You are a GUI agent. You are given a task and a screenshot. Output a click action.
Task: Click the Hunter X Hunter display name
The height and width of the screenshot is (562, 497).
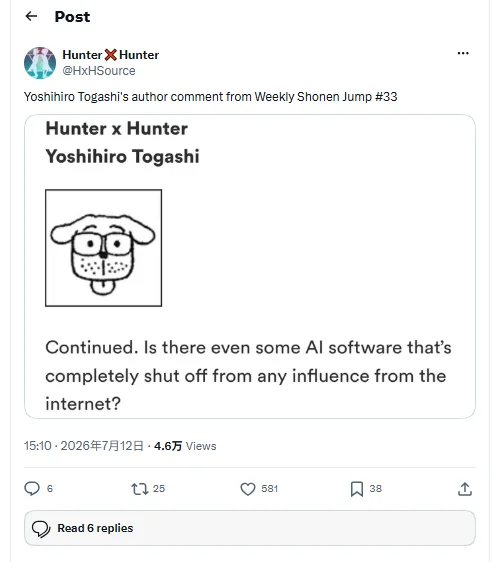(110, 55)
